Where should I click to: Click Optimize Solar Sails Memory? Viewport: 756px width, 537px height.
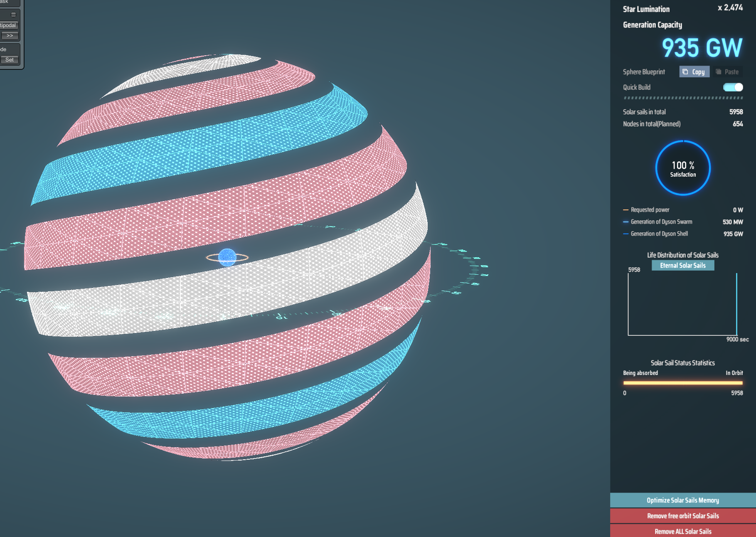tap(683, 500)
